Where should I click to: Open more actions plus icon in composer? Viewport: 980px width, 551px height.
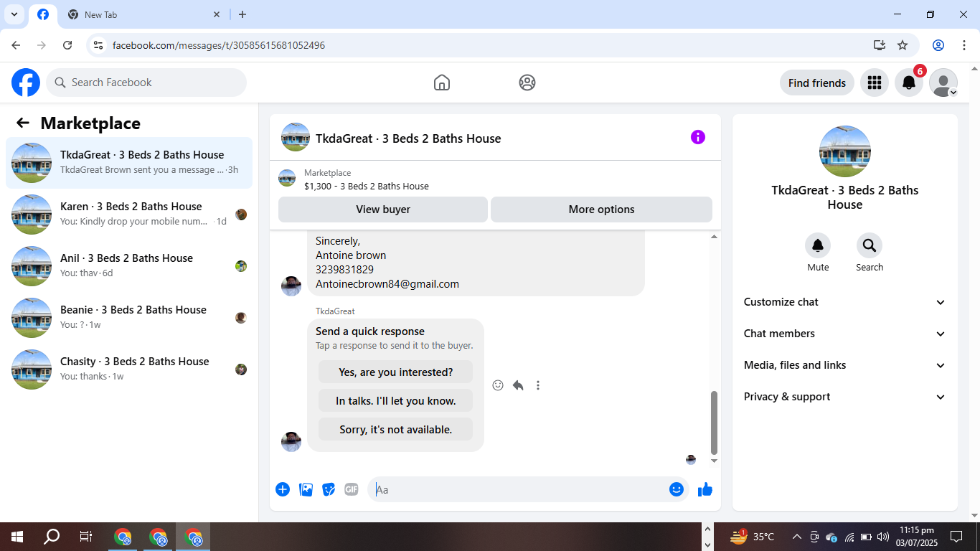[x=283, y=489]
